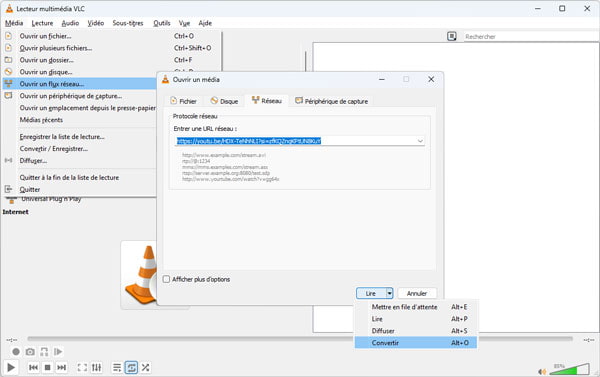Adjust the volume slider

(569, 369)
